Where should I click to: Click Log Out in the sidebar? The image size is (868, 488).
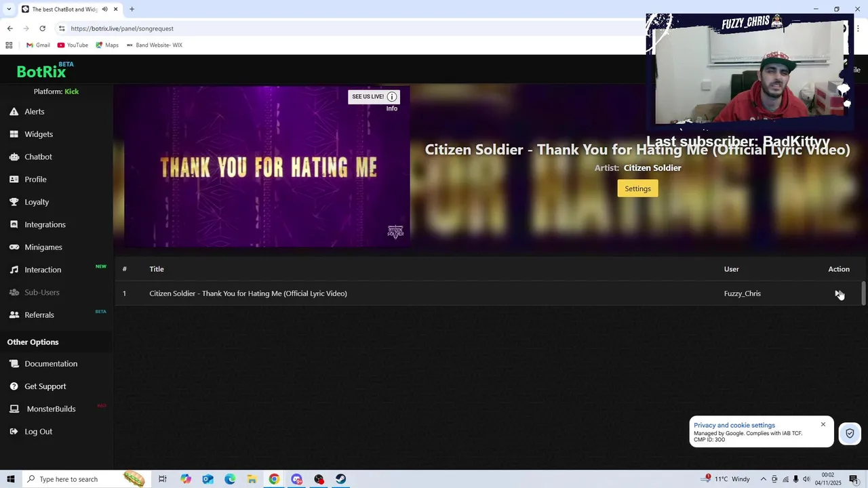pyautogui.click(x=38, y=431)
